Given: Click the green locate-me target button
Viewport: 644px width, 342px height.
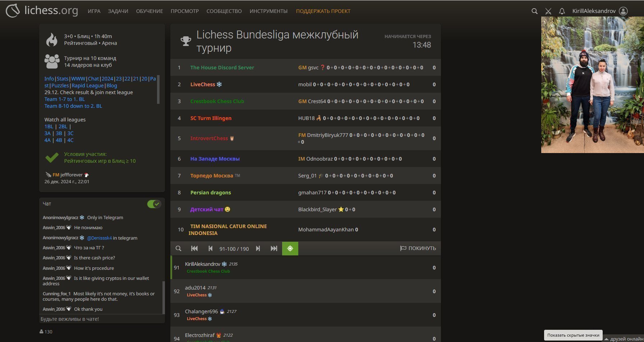Looking at the screenshot, I should (290, 248).
